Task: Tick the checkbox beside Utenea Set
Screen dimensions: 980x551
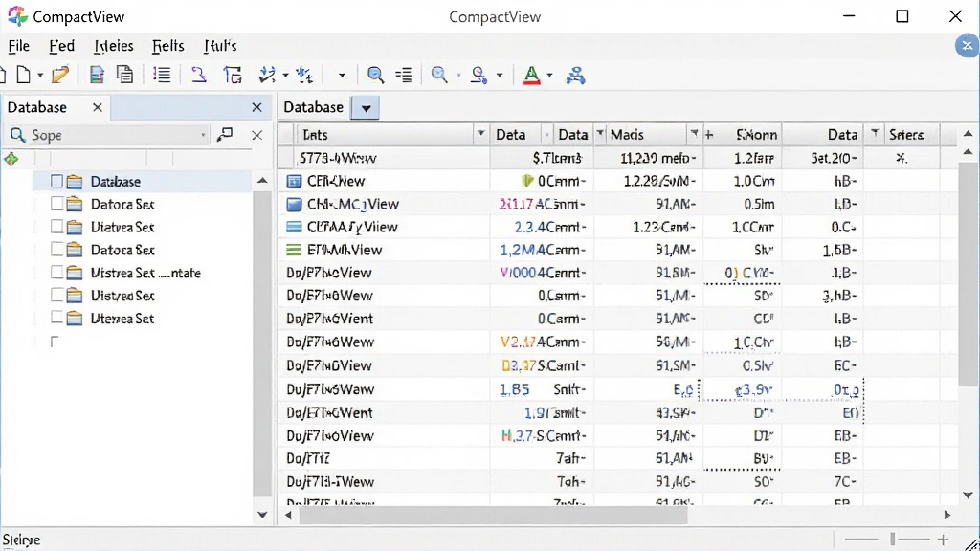Action: [56, 318]
